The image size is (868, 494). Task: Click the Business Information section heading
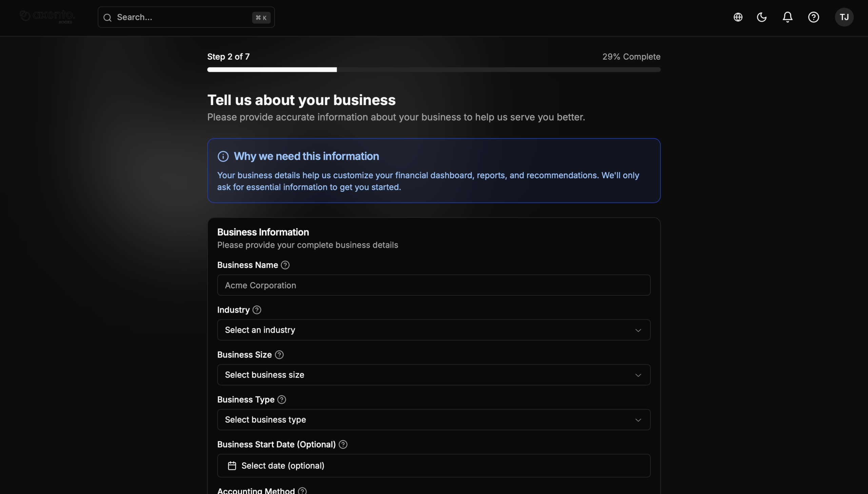pyautogui.click(x=263, y=232)
